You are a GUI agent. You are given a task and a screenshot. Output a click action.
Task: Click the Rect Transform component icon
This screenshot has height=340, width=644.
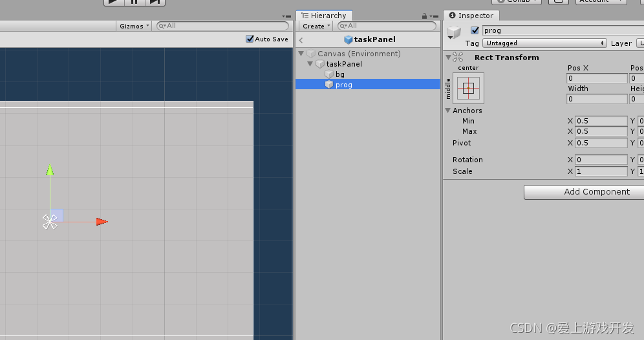point(458,57)
